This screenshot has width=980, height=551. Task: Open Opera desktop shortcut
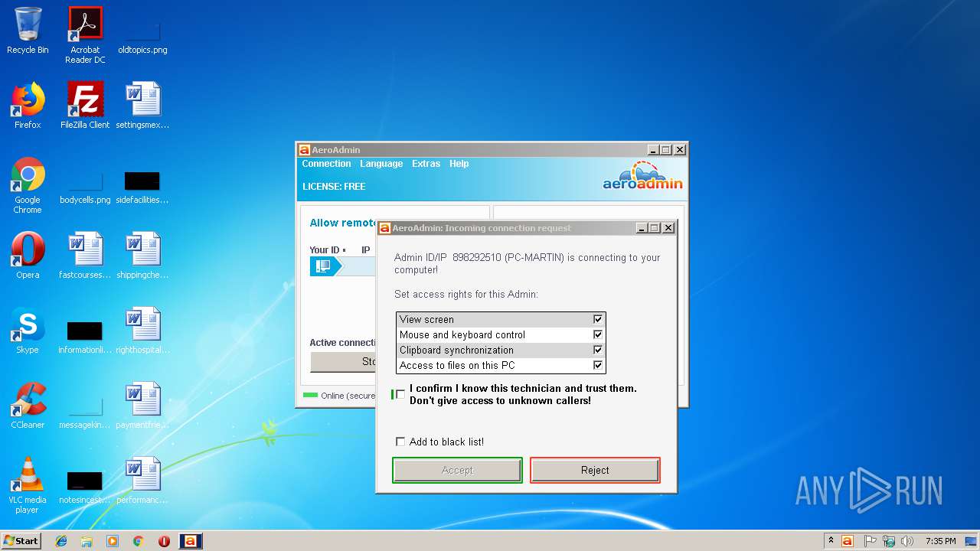[28, 256]
